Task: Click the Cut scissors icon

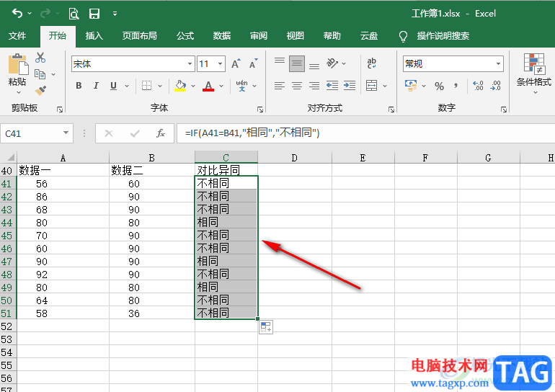Action: 40,58
